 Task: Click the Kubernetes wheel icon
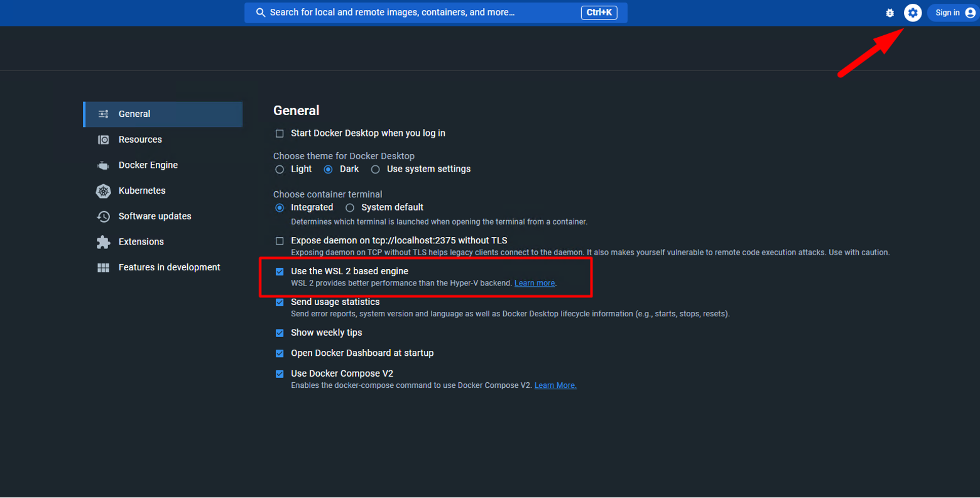point(104,191)
